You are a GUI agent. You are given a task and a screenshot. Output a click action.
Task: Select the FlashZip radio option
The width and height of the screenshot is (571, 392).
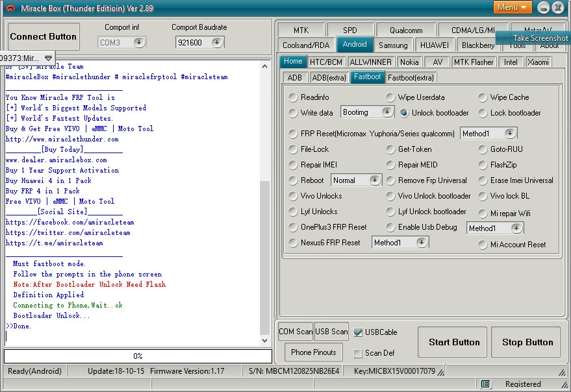(x=483, y=165)
